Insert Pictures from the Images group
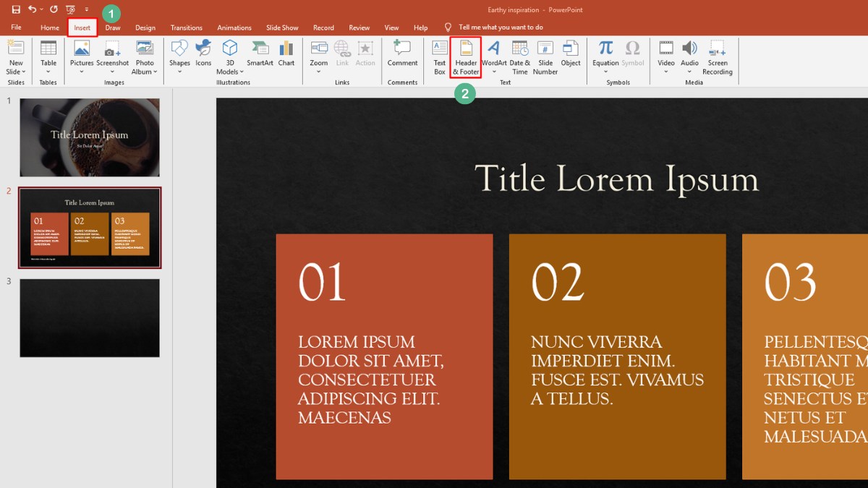 tap(82, 57)
